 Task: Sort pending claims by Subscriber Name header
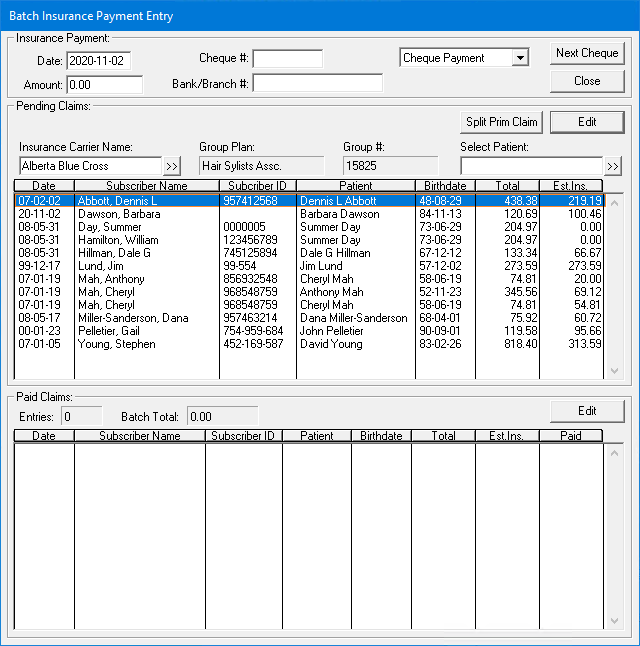pos(146,186)
